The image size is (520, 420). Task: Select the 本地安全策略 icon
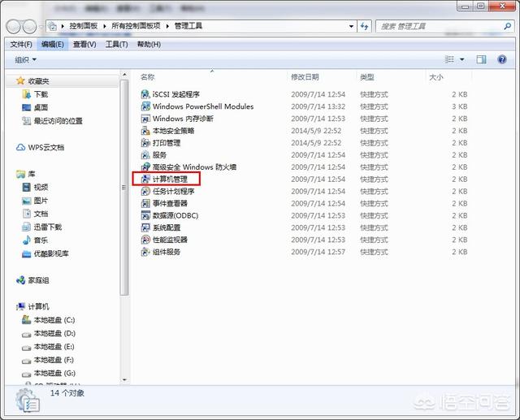(145, 131)
